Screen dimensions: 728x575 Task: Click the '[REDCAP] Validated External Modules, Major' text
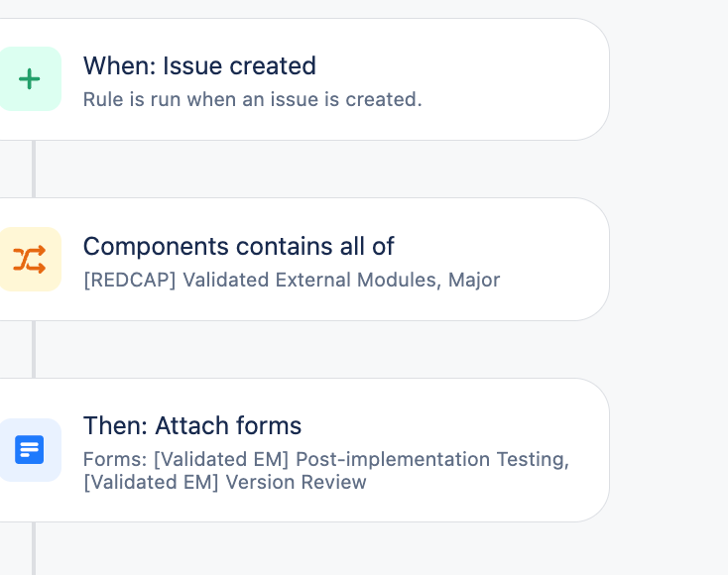point(292,280)
